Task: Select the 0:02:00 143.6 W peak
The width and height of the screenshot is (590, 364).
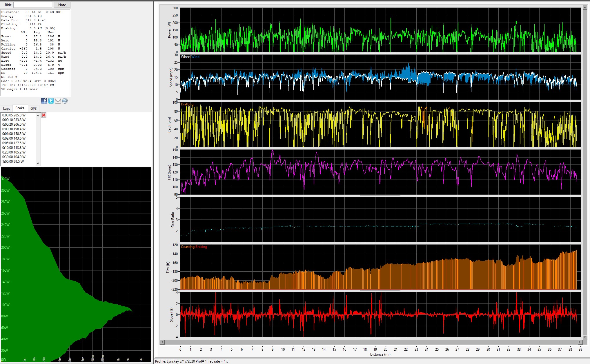Action: pos(14,138)
